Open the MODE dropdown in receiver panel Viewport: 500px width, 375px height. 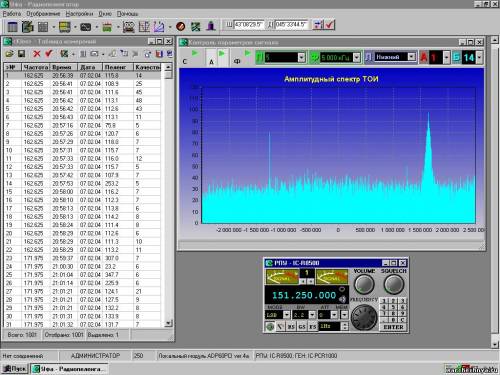point(286,315)
